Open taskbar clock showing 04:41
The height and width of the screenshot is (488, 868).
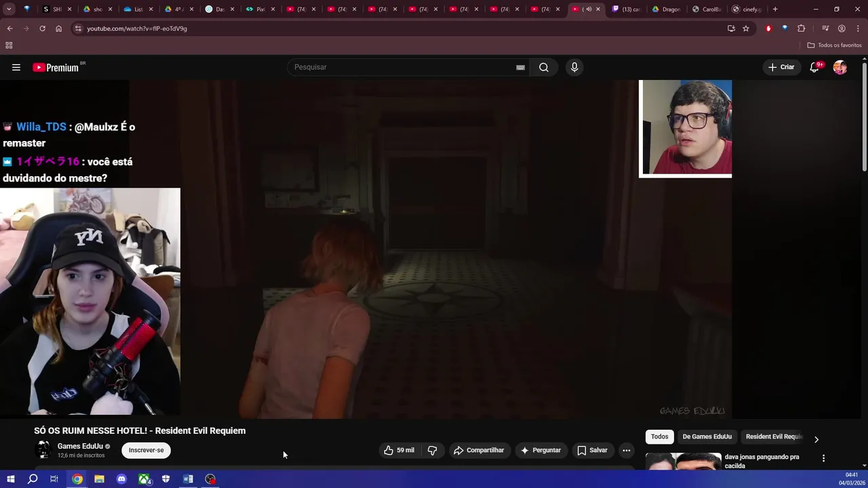[x=852, y=479]
